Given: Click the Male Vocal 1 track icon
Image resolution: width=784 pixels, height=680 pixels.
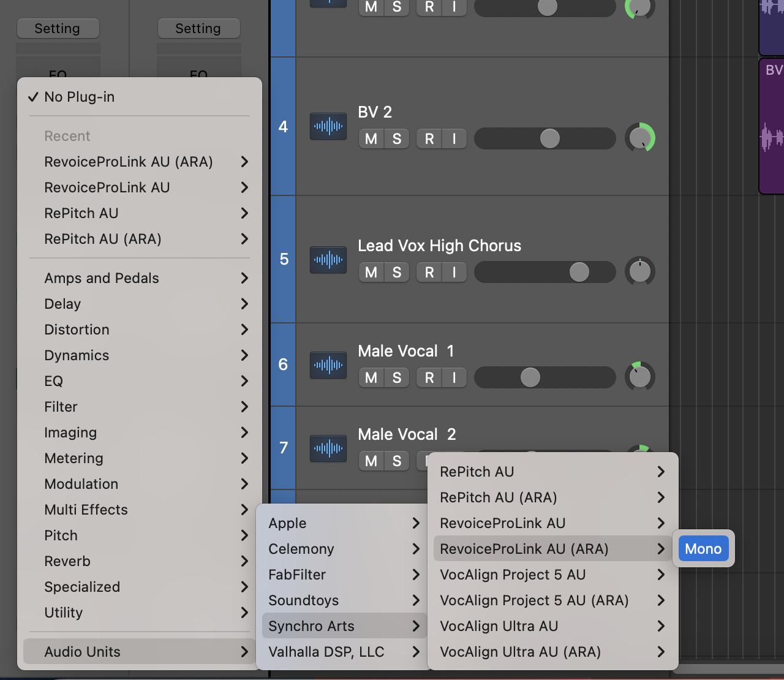Looking at the screenshot, I should pyautogui.click(x=328, y=365).
